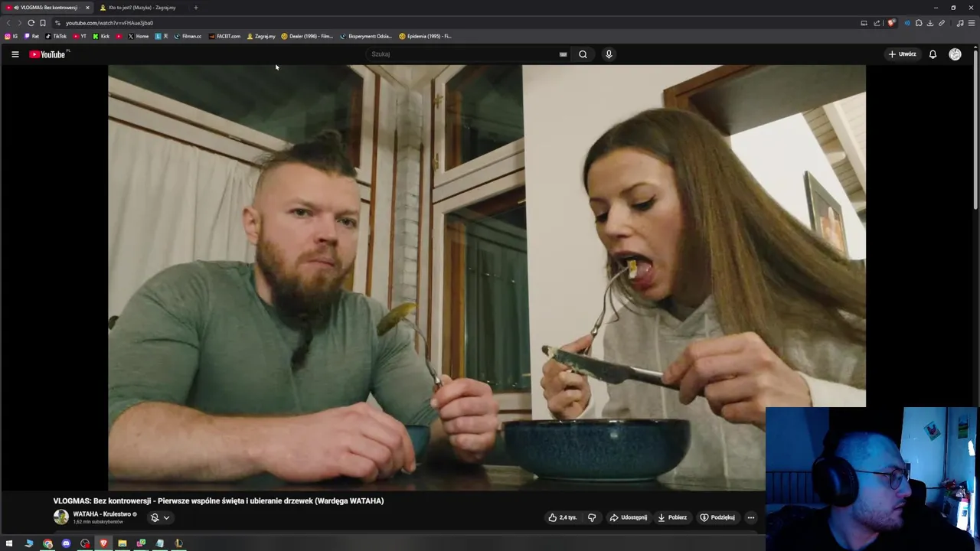980x551 pixels.
Task: Open WATAHA - Krulestwo channel name
Action: 102,514
